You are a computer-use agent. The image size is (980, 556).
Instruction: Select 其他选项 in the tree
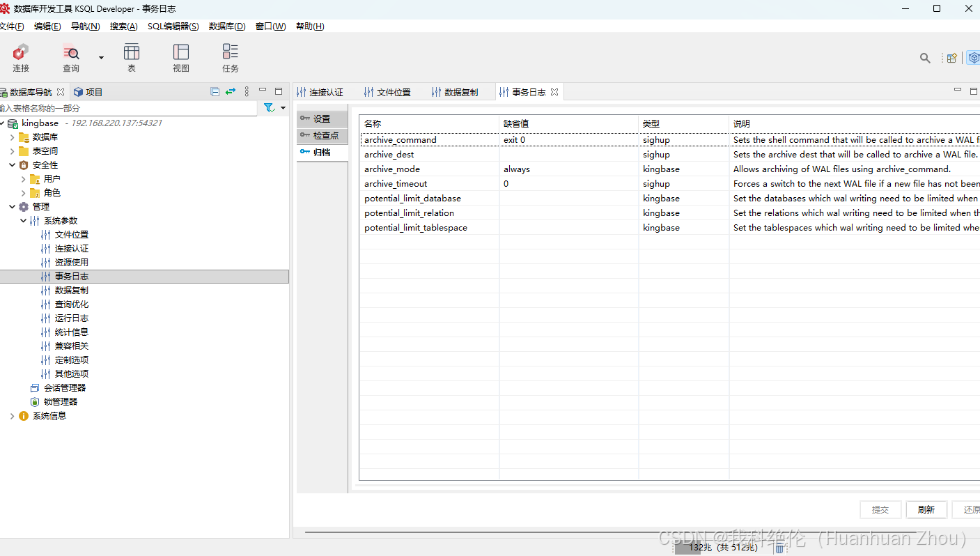[72, 374]
